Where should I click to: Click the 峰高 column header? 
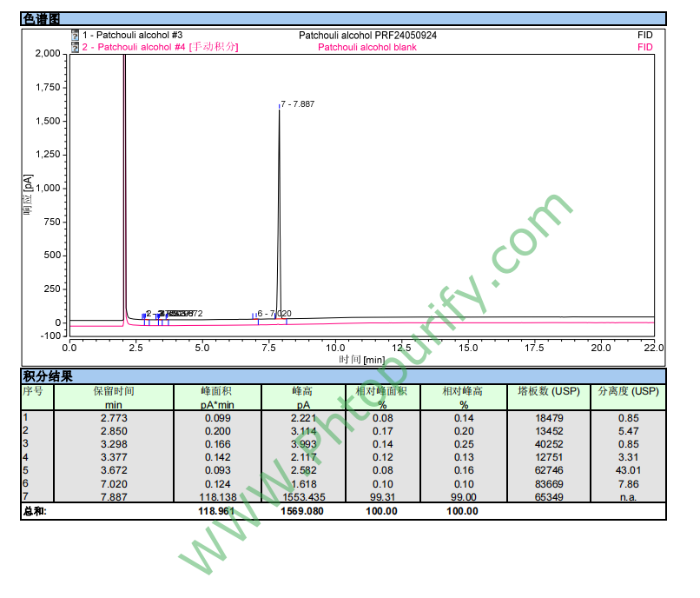(x=303, y=392)
